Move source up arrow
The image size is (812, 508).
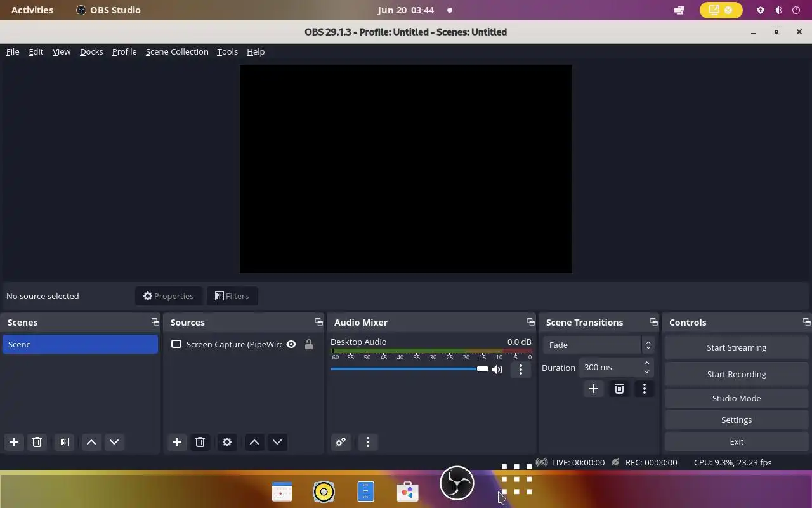tap(254, 442)
